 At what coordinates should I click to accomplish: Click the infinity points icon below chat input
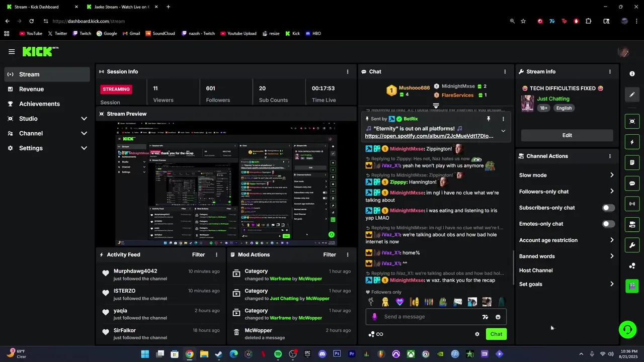[x=380, y=334]
